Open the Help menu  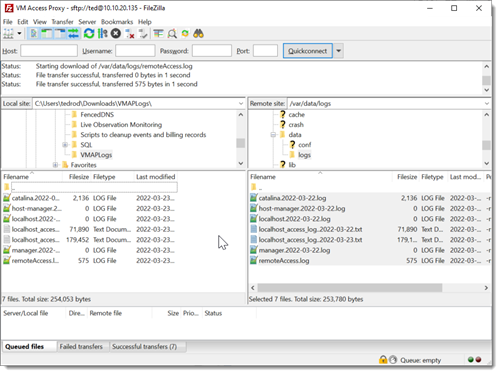(x=145, y=22)
